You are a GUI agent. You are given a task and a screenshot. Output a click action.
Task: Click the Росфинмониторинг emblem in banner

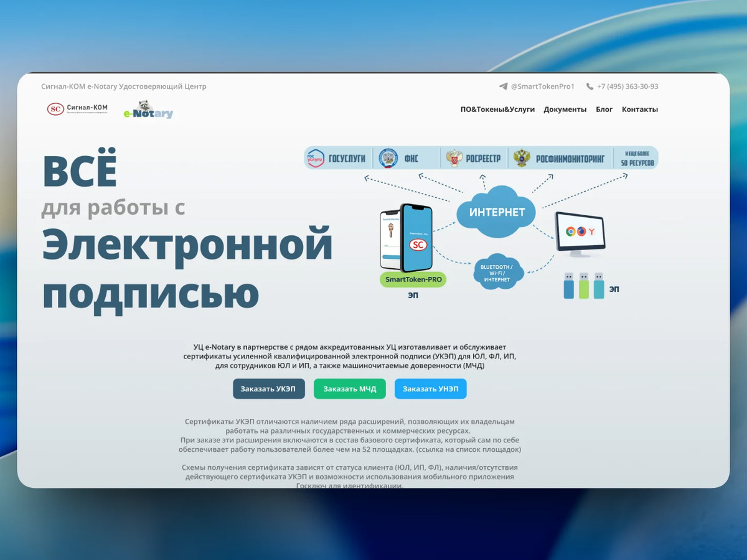coord(521,158)
